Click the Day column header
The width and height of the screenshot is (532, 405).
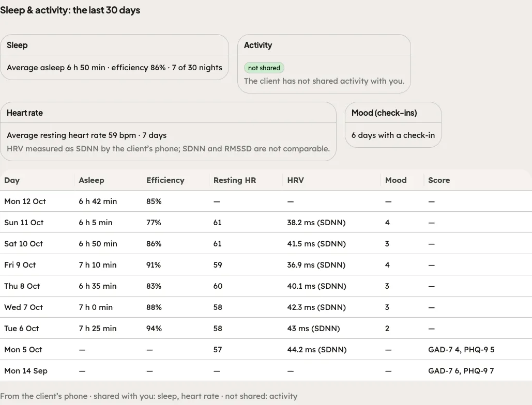[x=12, y=180]
